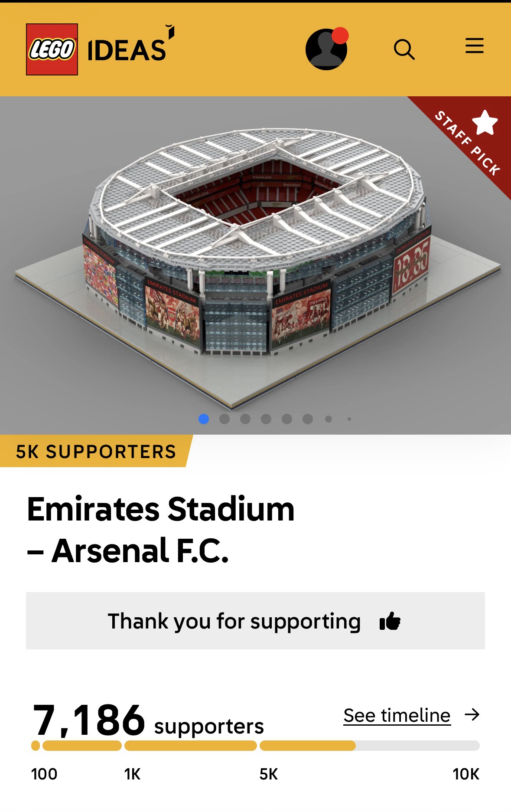The width and height of the screenshot is (511, 812).
Task: Click the arrow next to See timeline
Action: pos(472,715)
